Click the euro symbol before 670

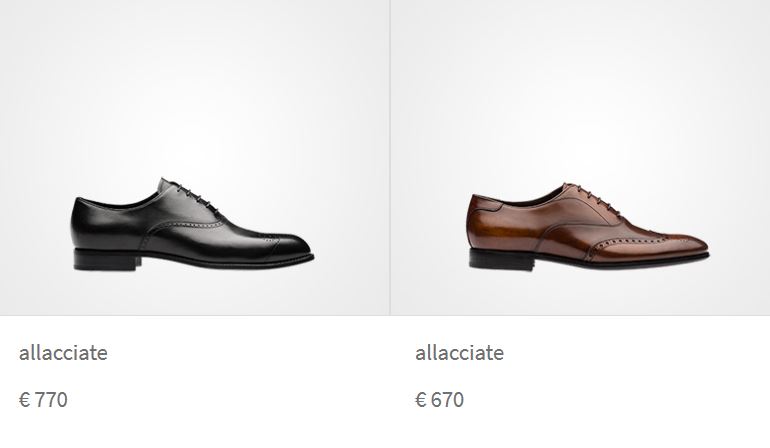click(x=421, y=400)
